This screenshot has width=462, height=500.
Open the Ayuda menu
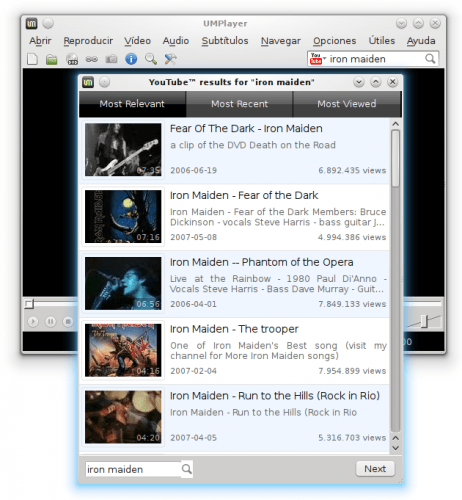tap(421, 41)
